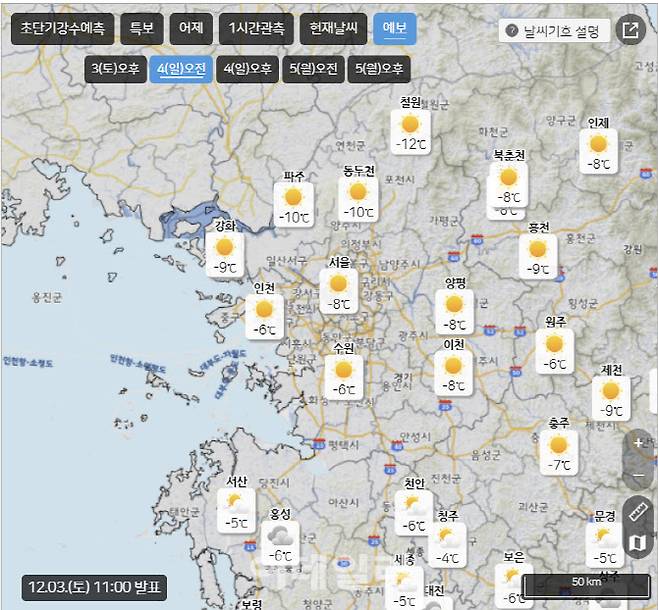Click the 음성군 map label

tap(486, 455)
